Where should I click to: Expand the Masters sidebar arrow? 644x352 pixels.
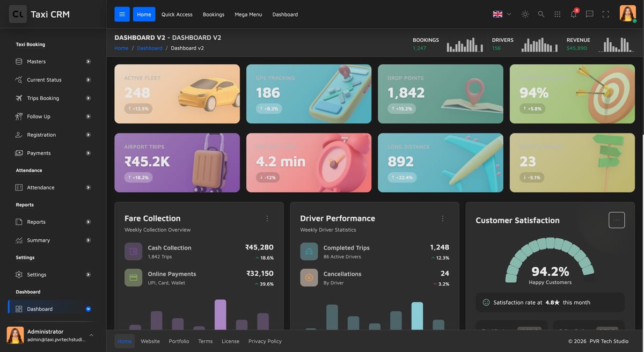88,62
